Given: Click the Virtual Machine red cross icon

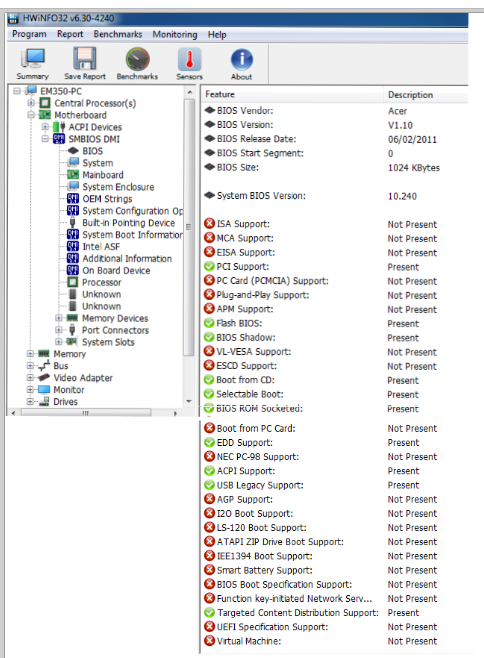Looking at the screenshot, I should tap(209, 641).
